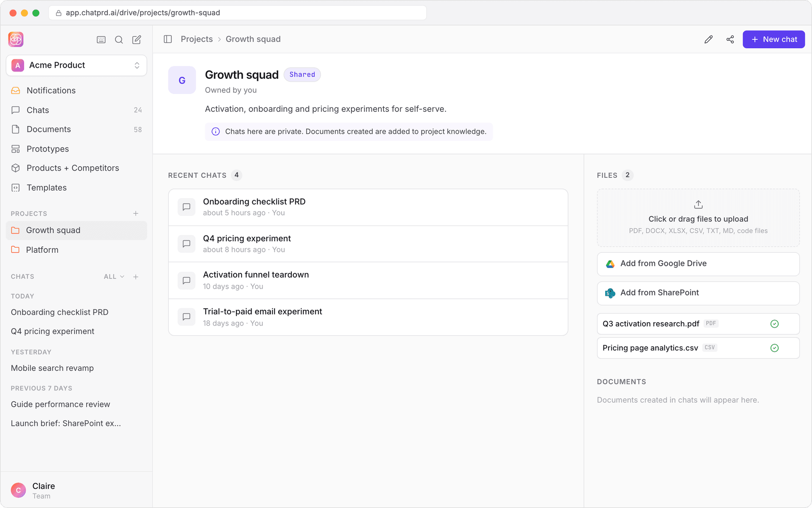Open Q3 activation research.pdf file
Image resolution: width=812 pixels, height=508 pixels.
698,324
